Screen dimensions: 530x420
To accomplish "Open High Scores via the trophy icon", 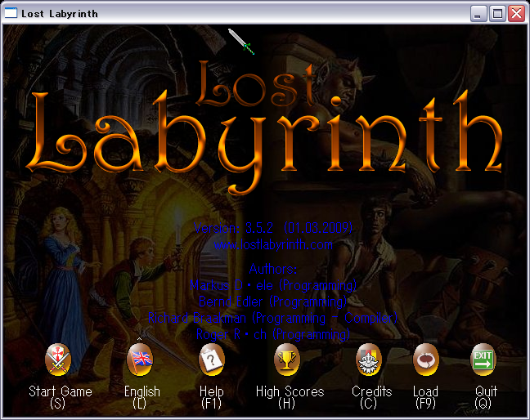I will 286,360.
